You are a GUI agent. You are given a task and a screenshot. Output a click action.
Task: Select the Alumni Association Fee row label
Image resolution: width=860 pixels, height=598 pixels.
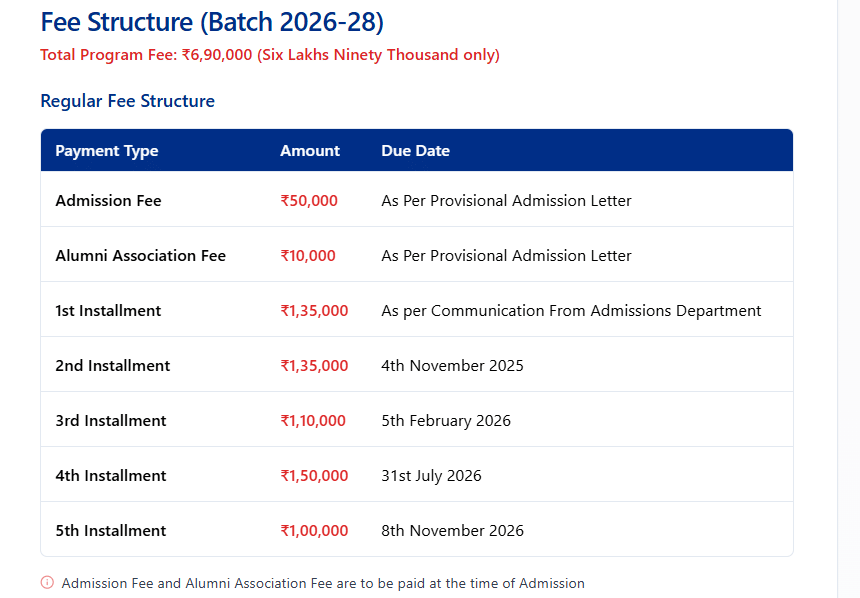coord(140,256)
